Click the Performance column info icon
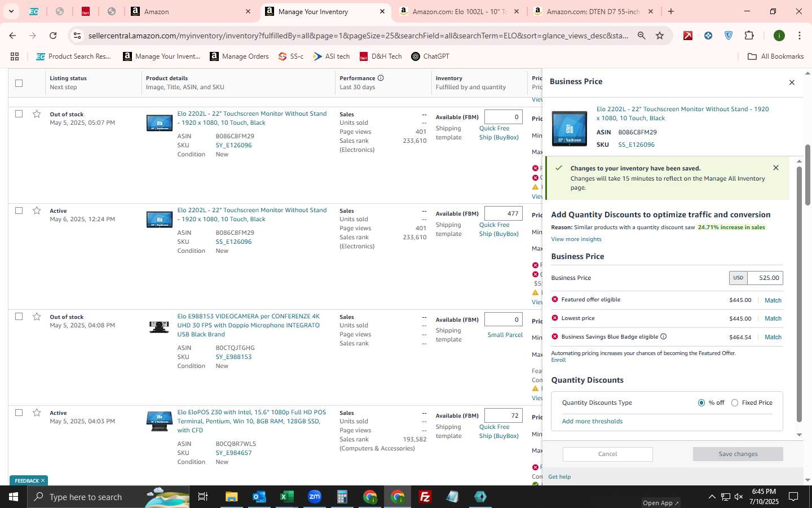 pos(381,78)
